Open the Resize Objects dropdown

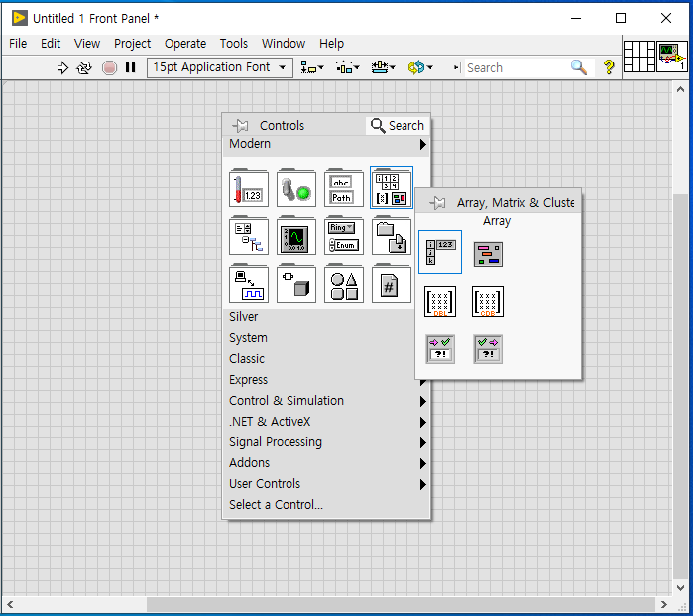384,67
